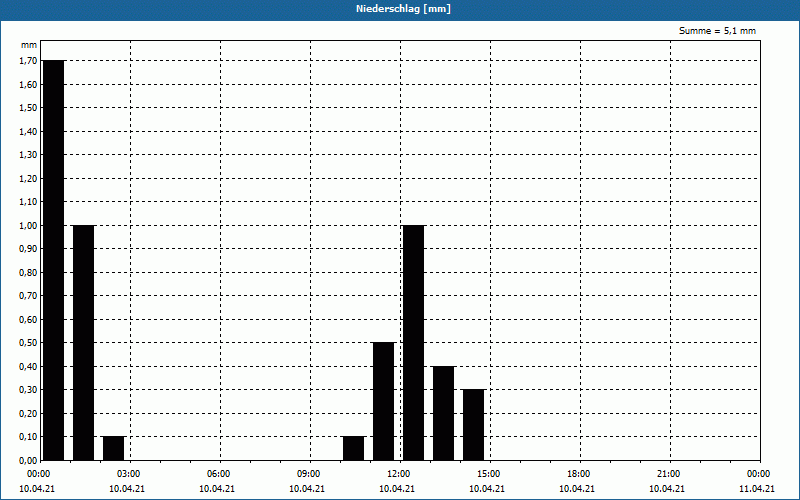This screenshot has width=800, height=500.
Task: Click the 1,00 mm bar after 12:00
Action: pos(414,342)
